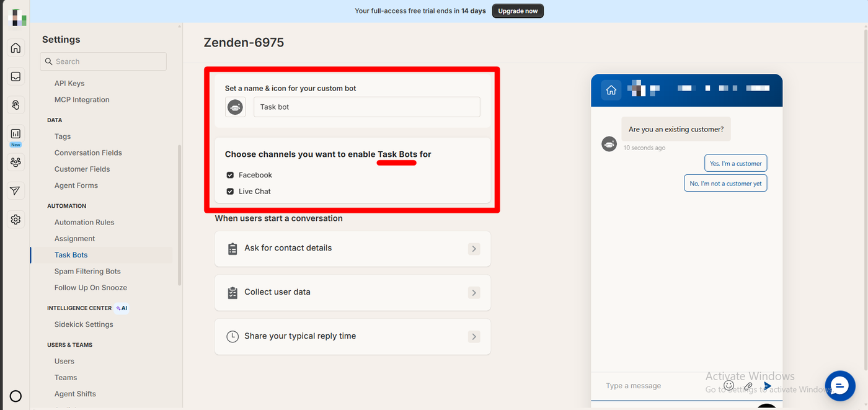The image size is (868, 410).
Task: Open Teams settings page
Action: coord(66,378)
